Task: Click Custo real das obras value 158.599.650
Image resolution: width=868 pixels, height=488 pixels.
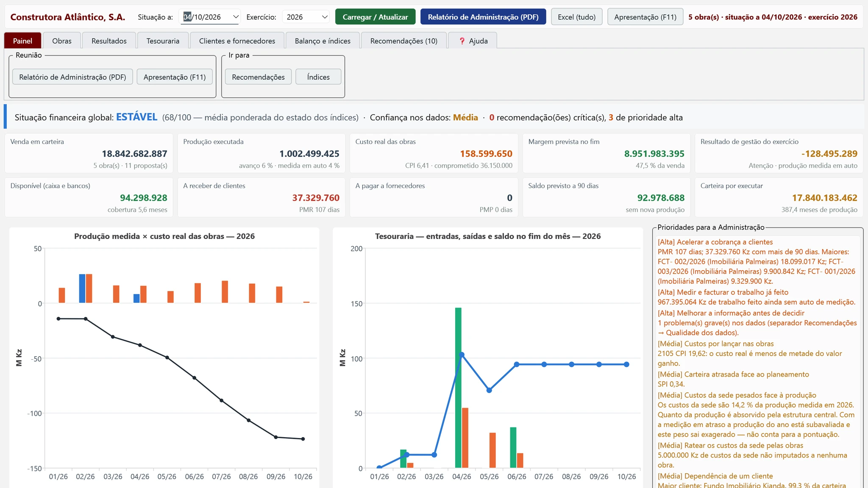Action: coord(486,154)
